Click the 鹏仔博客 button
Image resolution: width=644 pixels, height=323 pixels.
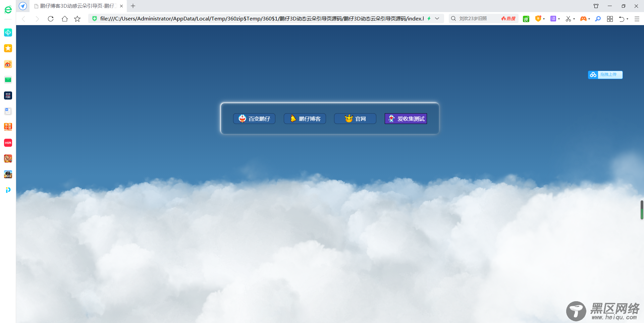[305, 119]
